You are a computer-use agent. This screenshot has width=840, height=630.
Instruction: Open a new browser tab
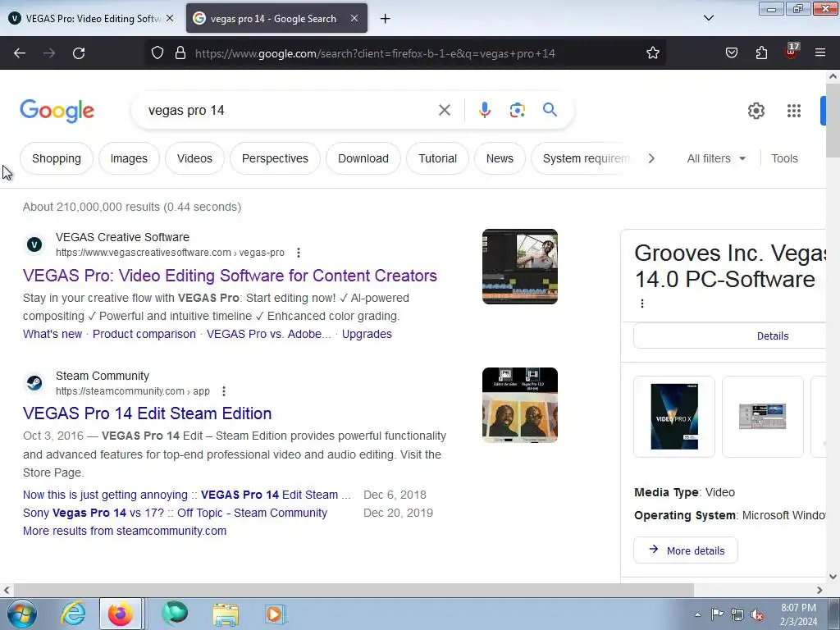point(386,19)
